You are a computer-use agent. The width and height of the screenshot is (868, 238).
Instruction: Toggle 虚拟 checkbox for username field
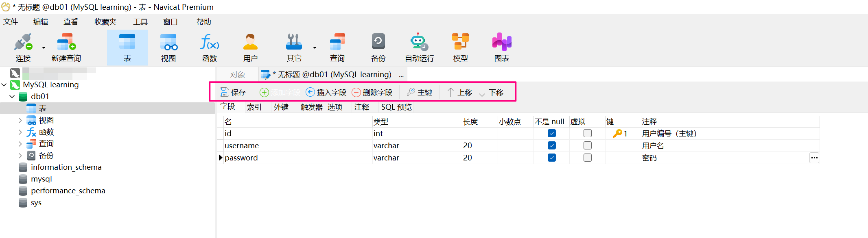click(x=587, y=145)
